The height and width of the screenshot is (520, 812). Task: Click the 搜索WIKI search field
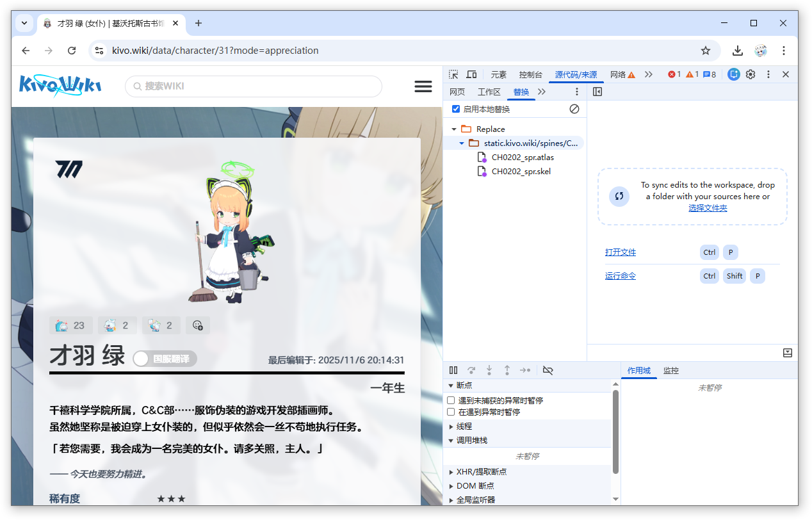tap(254, 86)
